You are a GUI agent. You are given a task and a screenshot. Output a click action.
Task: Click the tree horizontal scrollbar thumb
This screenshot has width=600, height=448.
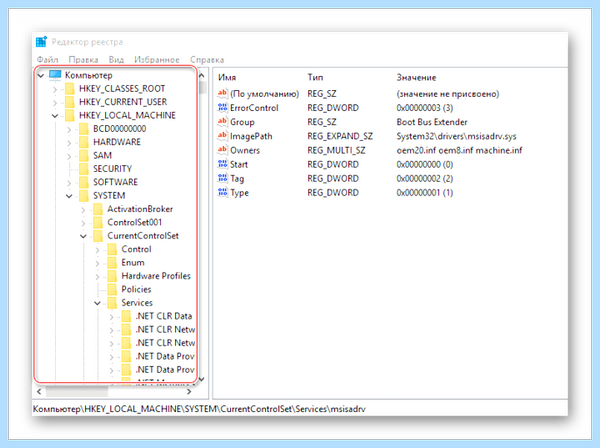77,392
